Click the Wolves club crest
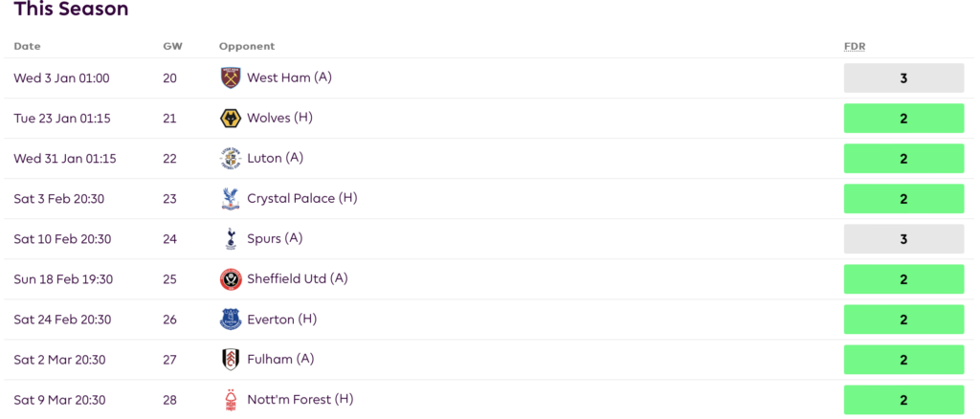 [x=231, y=118]
